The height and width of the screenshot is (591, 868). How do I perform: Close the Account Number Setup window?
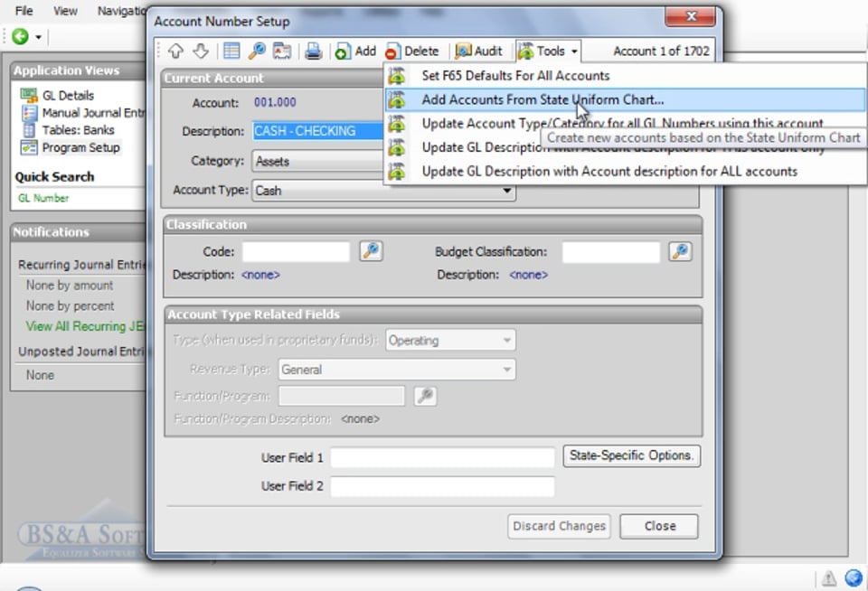pyautogui.click(x=690, y=16)
